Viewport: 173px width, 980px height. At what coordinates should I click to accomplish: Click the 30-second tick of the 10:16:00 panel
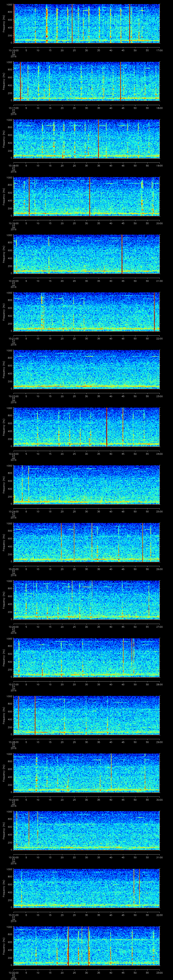point(86,50)
